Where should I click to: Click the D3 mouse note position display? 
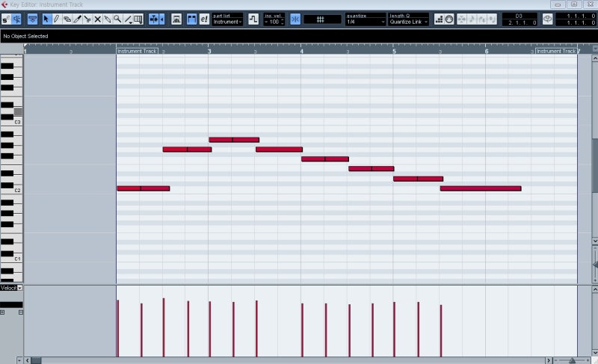520,16
